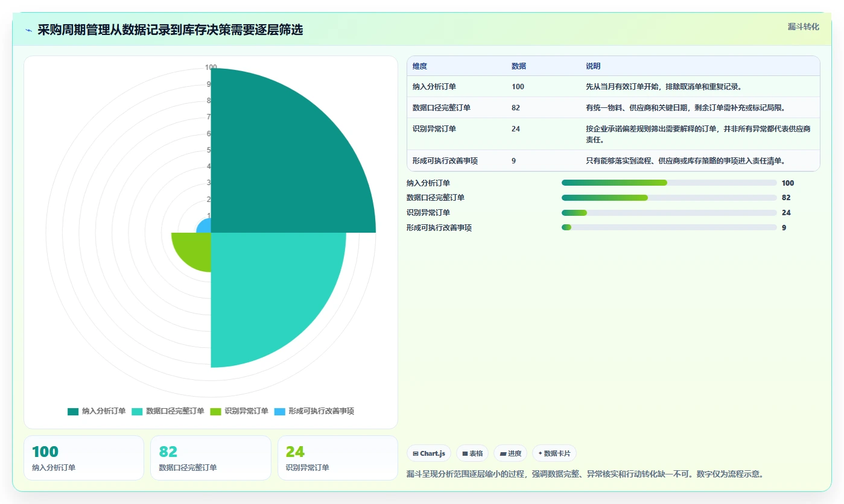
Task: Click the lightning icon beside the title
Action: point(28,30)
